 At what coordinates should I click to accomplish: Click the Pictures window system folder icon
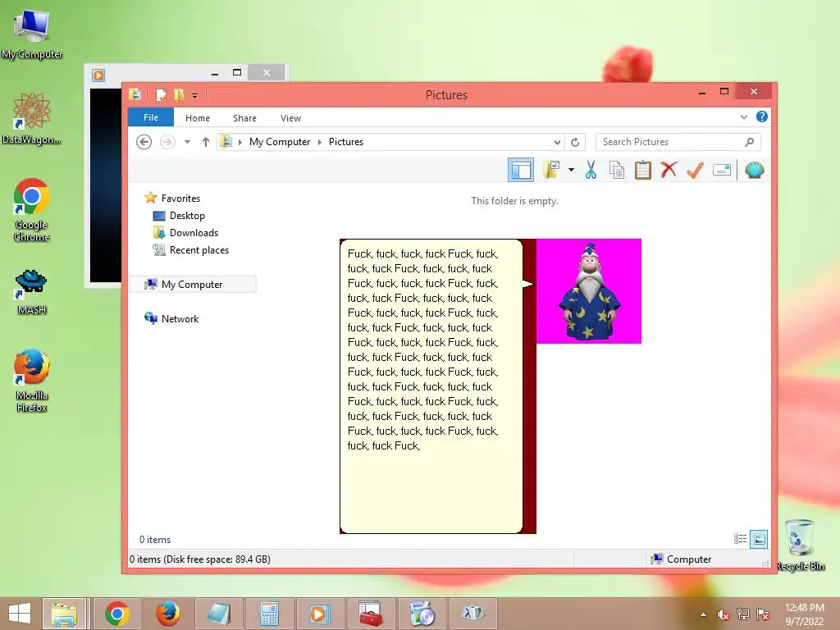pos(135,95)
